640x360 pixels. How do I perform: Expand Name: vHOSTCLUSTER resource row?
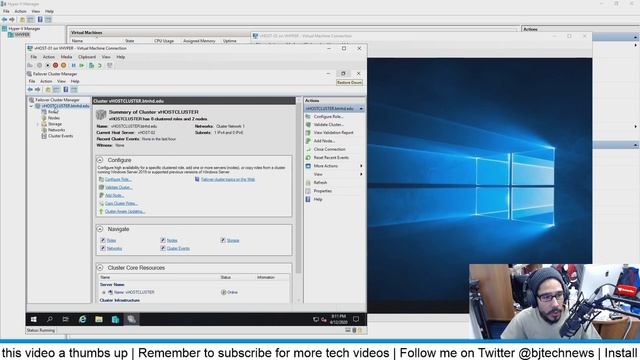104,292
